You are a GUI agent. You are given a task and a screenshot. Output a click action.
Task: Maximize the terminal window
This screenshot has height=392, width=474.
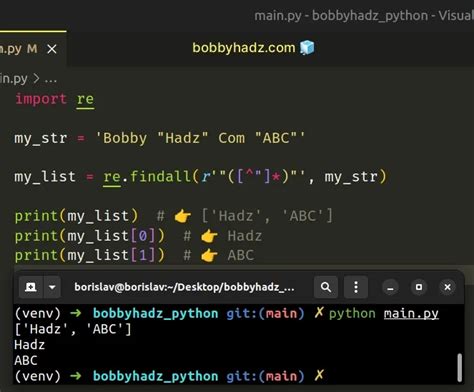(419, 287)
